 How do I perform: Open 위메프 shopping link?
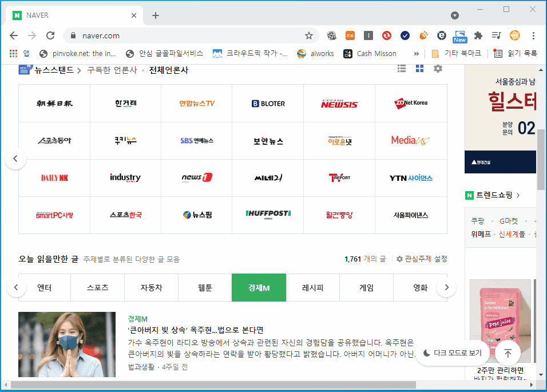(x=481, y=234)
